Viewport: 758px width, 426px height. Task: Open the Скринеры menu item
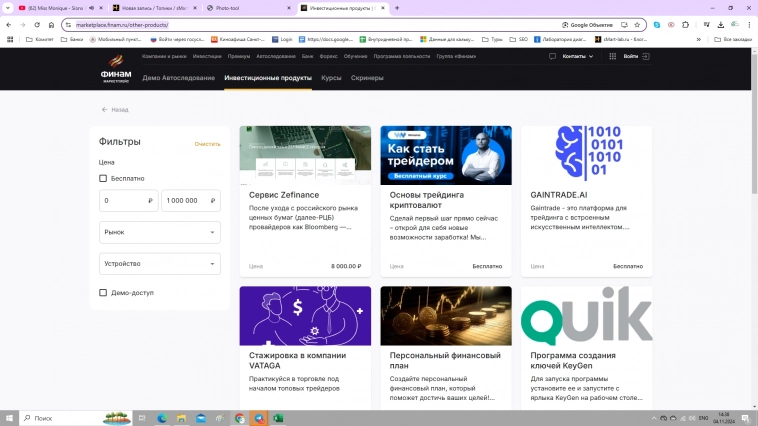(367, 78)
